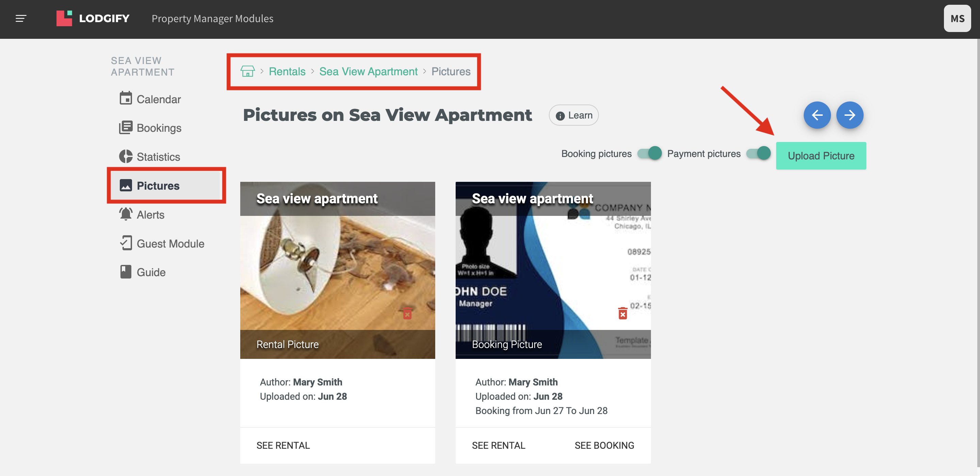Image resolution: width=980 pixels, height=476 pixels.
Task: Click SEE RENTAL on the Booking Picture card
Action: 499,445
